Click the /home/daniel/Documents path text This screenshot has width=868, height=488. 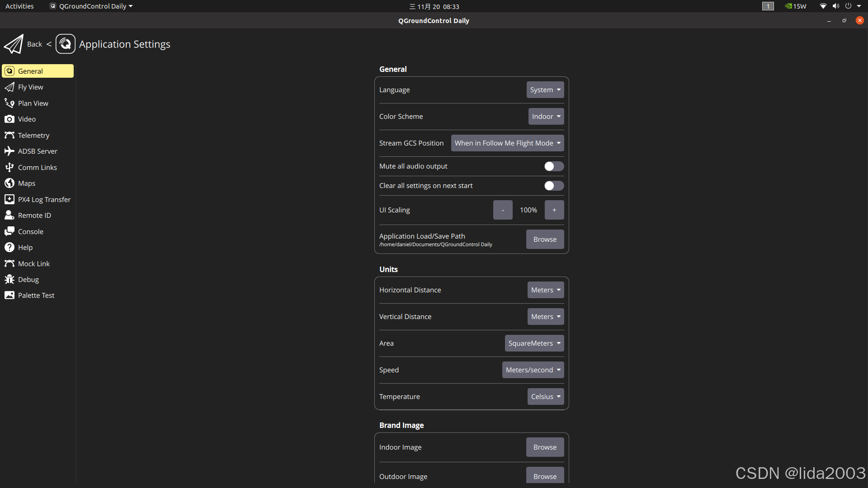click(x=436, y=244)
